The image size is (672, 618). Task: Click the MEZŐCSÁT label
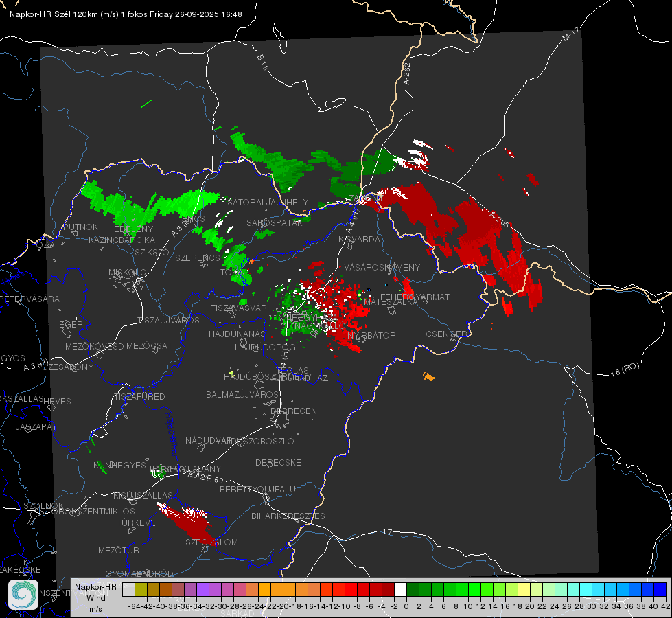(149, 345)
